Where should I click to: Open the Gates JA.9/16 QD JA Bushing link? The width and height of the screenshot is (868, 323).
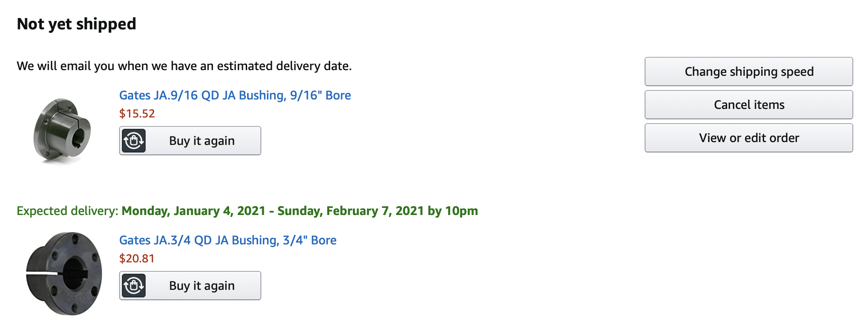(235, 95)
